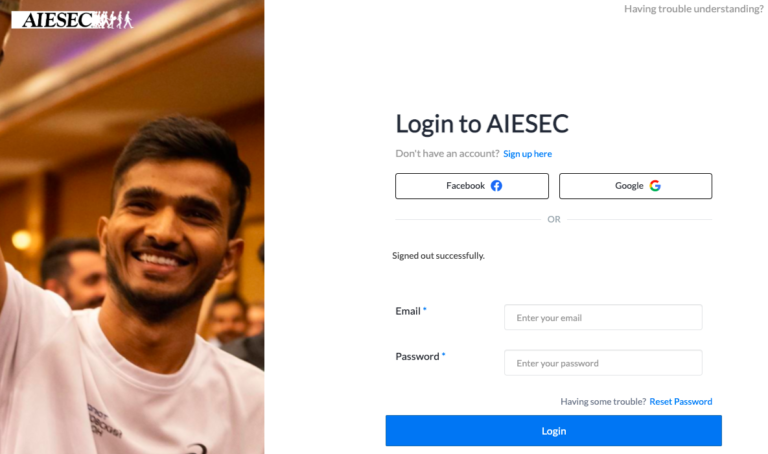Click the Facebook logo icon

click(x=496, y=186)
